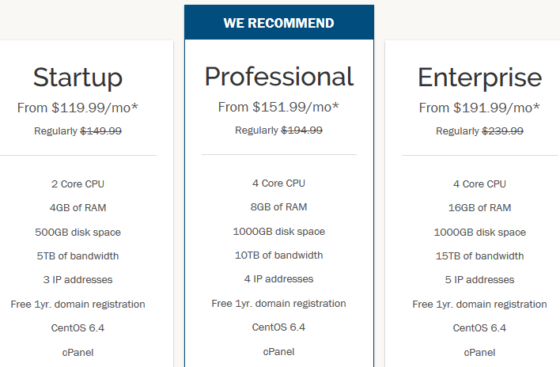Click 500GB disk space feature
Screen dimensions: 560x367
point(78,232)
